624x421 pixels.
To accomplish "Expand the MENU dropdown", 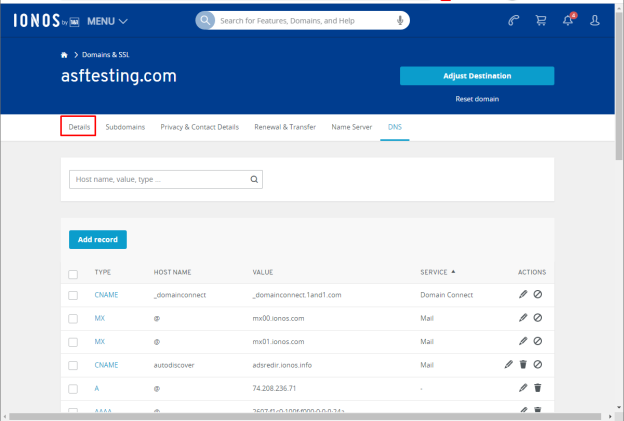I will [x=107, y=21].
